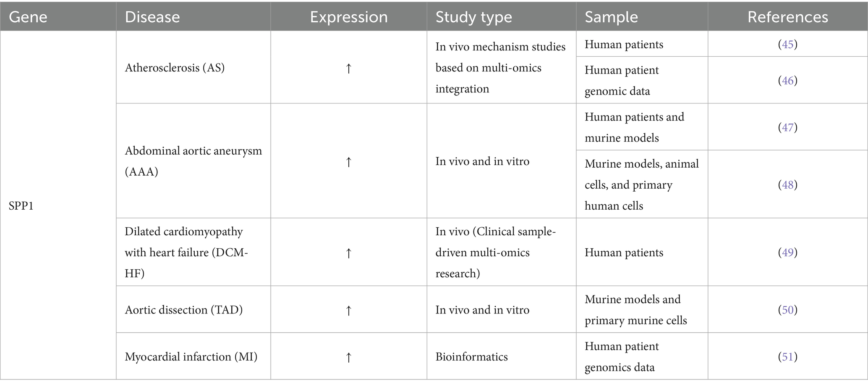Viewport: 868px width, 387px height.
Task: Open reference link 46
Action: point(787,81)
